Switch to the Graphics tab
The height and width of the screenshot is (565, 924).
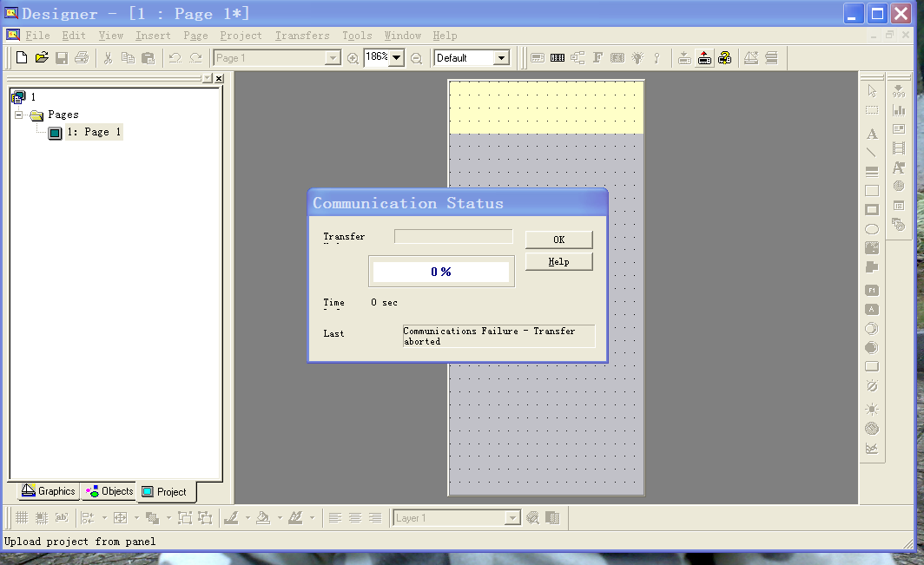tap(49, 491)
